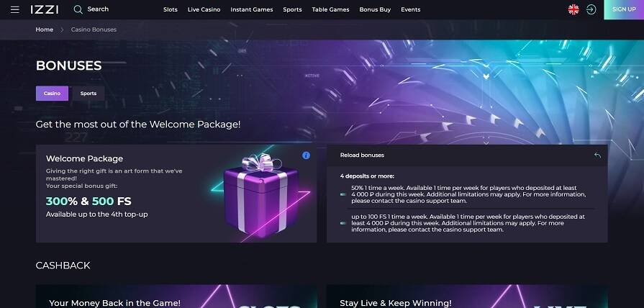Open the Slots menu item
Image resolution: width=644 pixels, height=308 pixels.
171,9
